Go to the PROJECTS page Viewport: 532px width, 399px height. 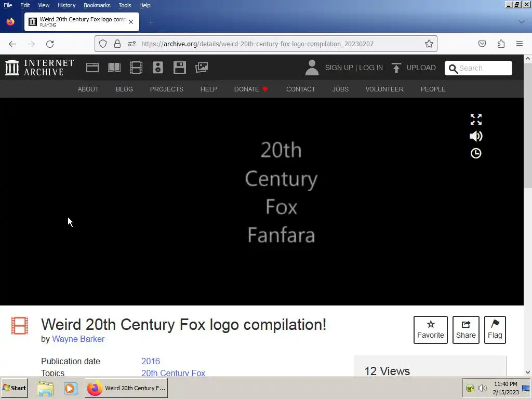(x=167, y=89)
